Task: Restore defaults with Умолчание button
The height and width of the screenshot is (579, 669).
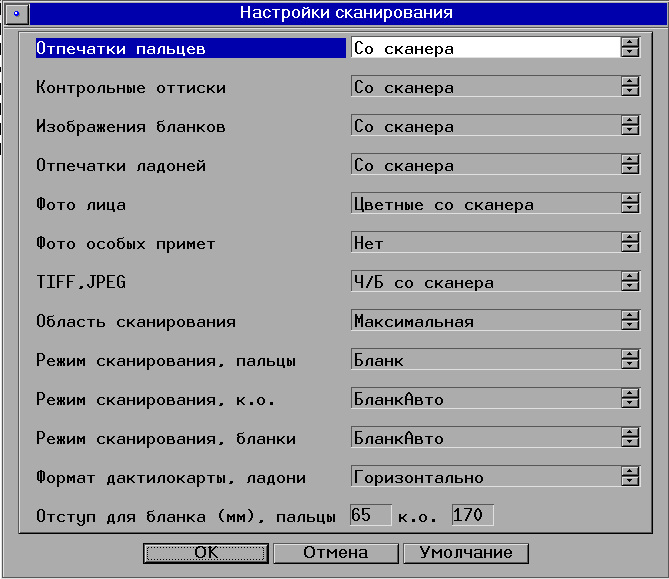Action: click(466, 553)
